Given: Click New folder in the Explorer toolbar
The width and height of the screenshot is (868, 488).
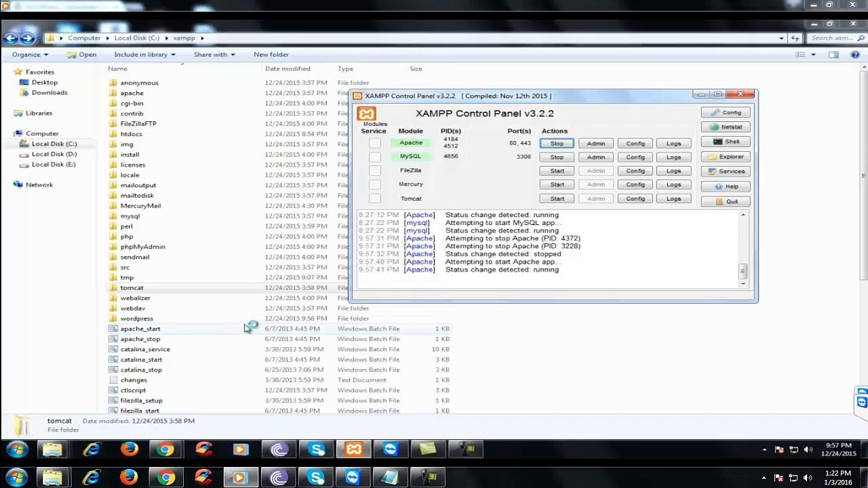Looking at the screenshot, I should point(271,54).
